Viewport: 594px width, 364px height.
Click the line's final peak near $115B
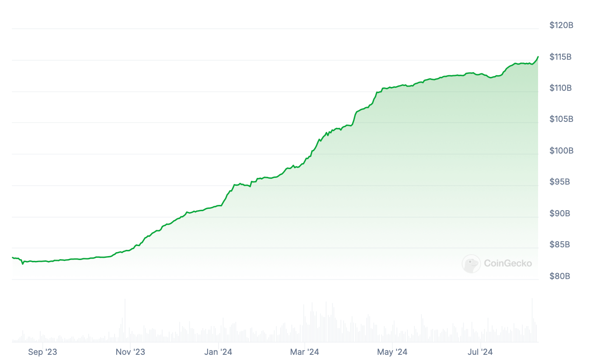point(538,56)
